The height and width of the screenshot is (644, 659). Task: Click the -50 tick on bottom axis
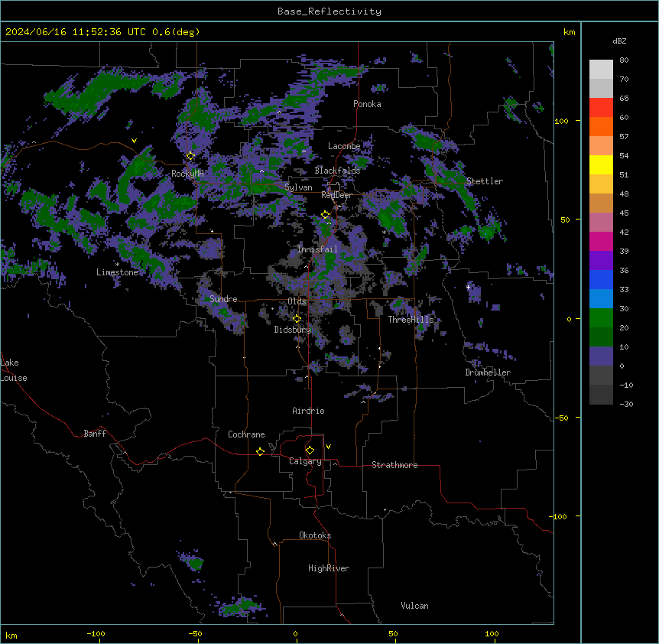(195, 633)
